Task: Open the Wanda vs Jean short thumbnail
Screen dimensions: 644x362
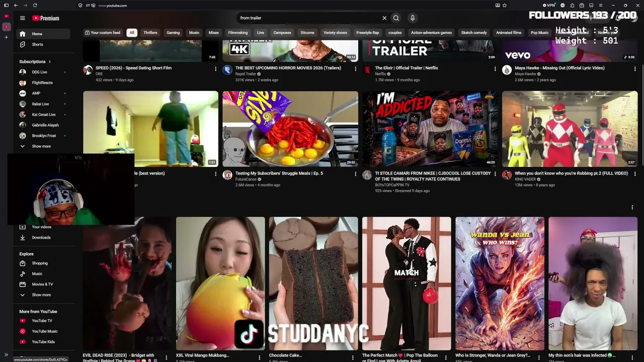Action: 500,284
